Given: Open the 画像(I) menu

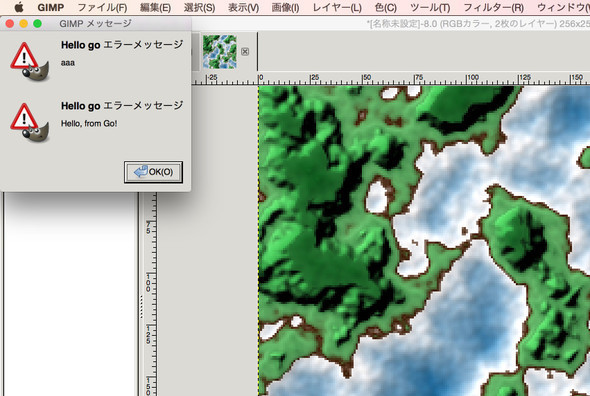Looking at the screenshot, I should 286,7.
